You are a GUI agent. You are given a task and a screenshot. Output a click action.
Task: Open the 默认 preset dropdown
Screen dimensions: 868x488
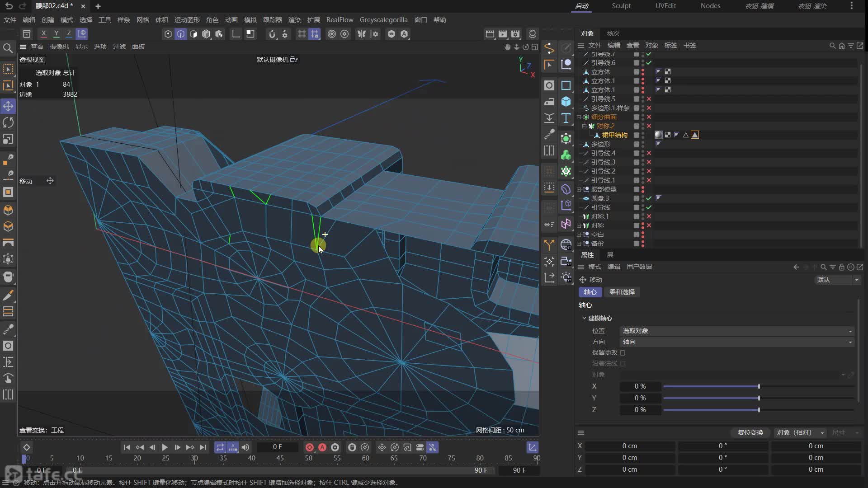coord(837,280)
